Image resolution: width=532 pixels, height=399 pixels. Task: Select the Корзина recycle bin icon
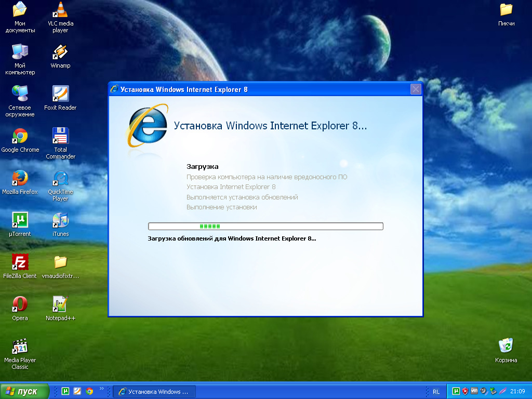point(506,350)
